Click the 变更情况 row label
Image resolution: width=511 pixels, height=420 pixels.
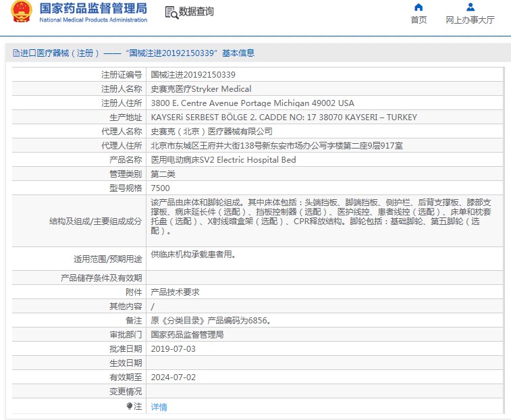(126, 392)
